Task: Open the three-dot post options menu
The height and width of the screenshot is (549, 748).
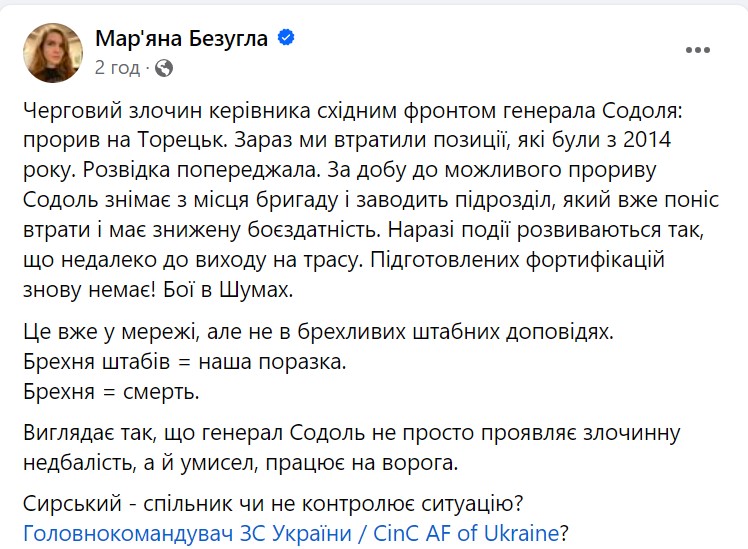Action: 697,50
